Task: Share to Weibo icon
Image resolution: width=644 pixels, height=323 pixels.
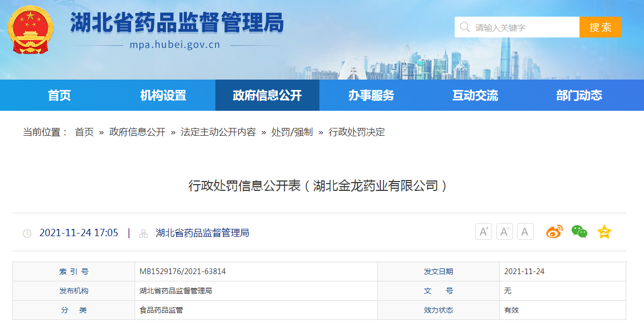Action: pyautogui.click(x=555, y=231)
